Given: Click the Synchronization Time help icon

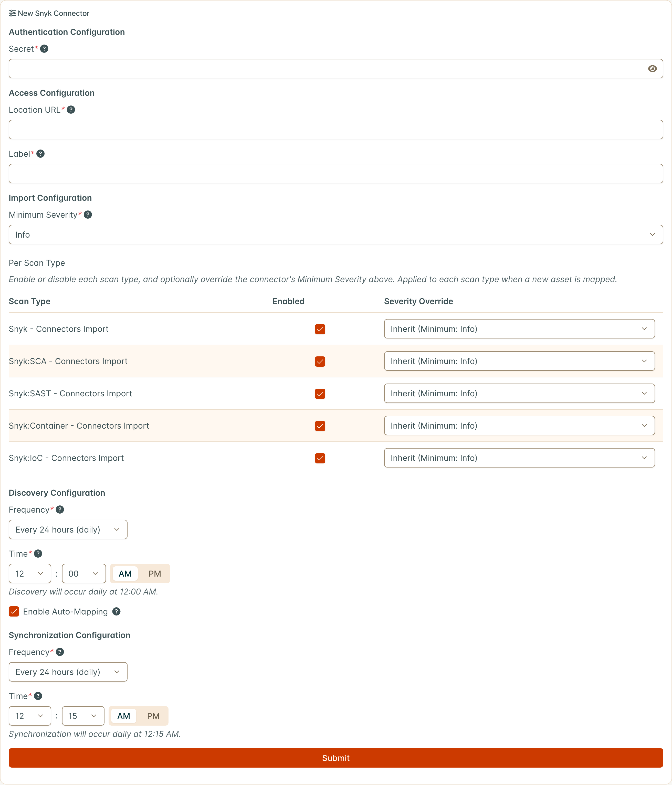Looking at the screenshot, I should pyautogui.click(x=38, y=696).
